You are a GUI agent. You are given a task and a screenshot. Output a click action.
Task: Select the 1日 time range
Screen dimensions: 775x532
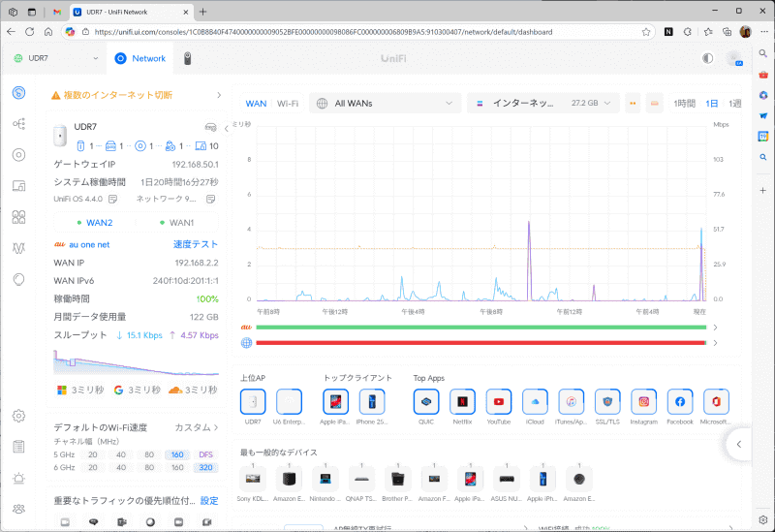click(712, 104)
